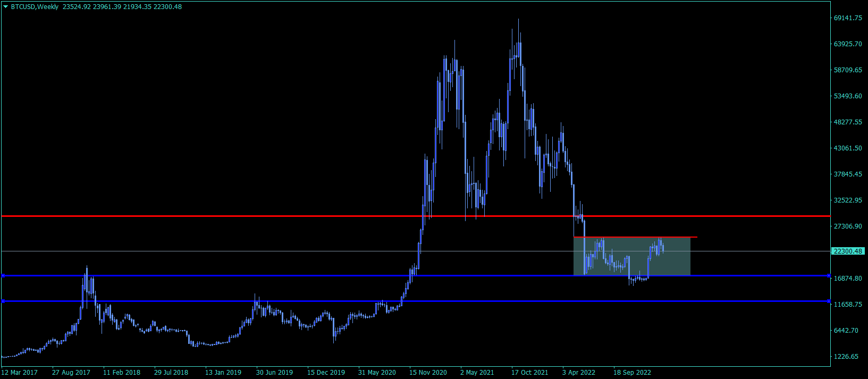Click the 11658.75 price axis label
Viewport: 868px width, 379px height.
[848, 305]
